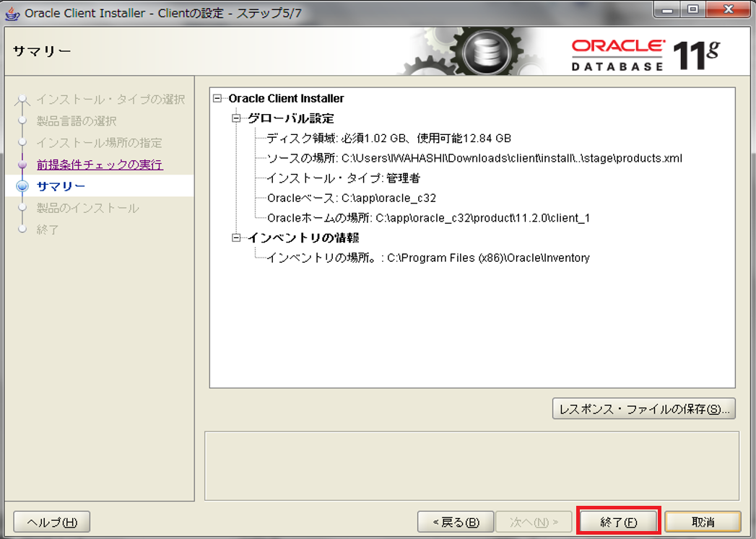756x539 pixels.
Task: Click the Oracle Client Installer root label
Action: point(286,98)
